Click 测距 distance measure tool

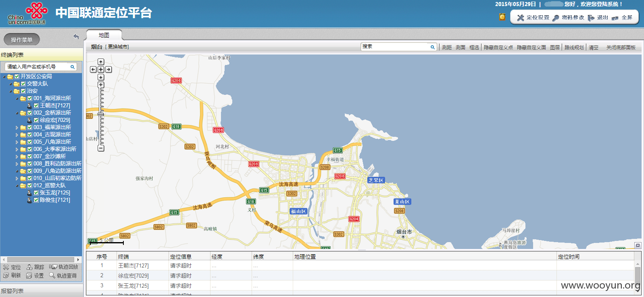click(447, 47)
